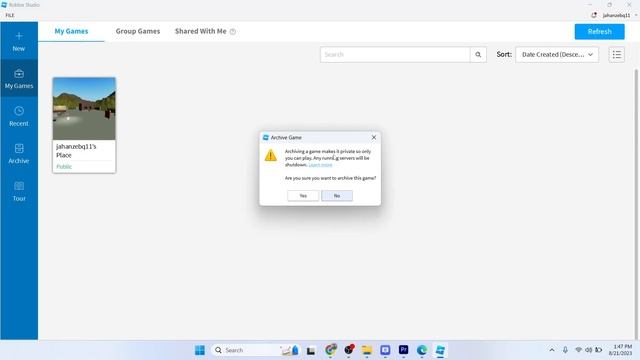Click the account avatar icon near jahanzebq11
This screenshot has width=640, height=360.
pyautogui.click(x=594, y=15)
